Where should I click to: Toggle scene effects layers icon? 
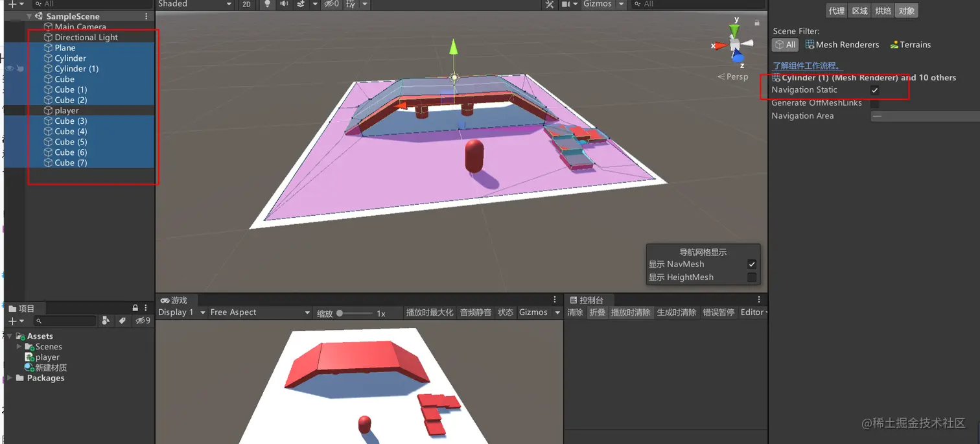point(301,5)
